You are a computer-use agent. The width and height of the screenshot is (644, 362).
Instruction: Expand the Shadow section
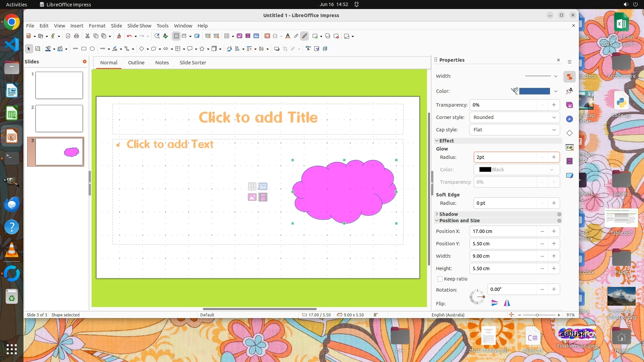(x=448, y=214)
